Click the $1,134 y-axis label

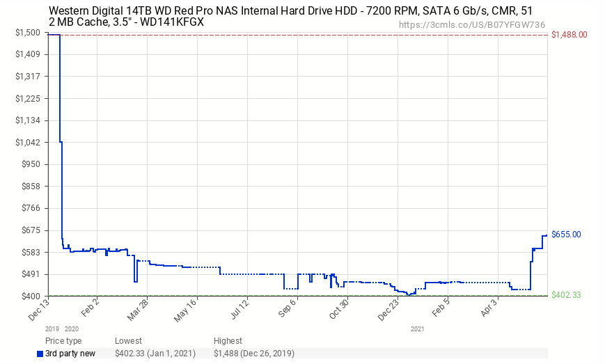point(28,120)
